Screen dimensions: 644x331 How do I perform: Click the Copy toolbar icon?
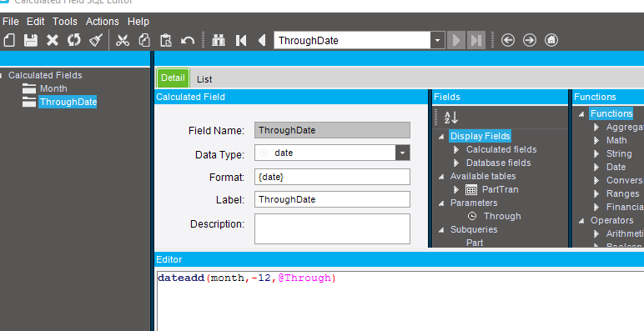(144, 40)
